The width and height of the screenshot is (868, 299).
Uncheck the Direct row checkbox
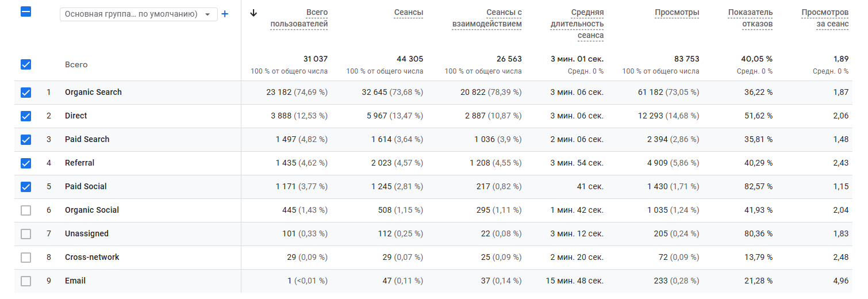coord(26,116)
